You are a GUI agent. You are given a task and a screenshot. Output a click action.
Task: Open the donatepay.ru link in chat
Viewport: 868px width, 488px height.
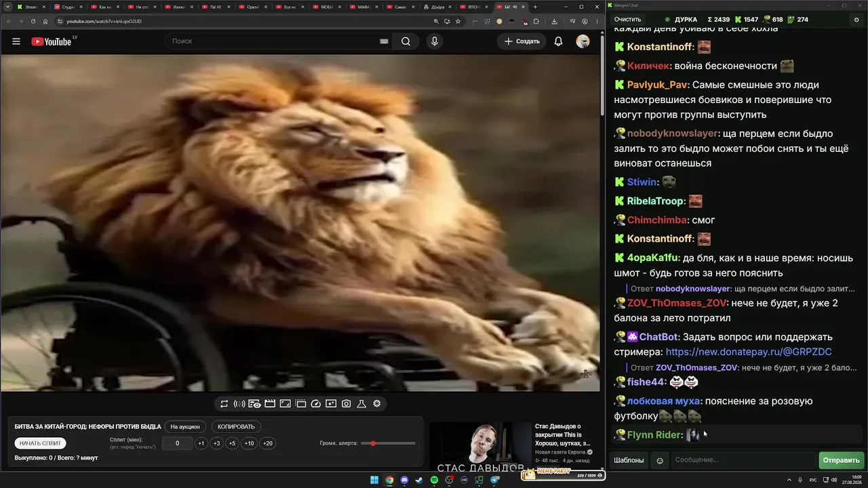tap(749, 352)
